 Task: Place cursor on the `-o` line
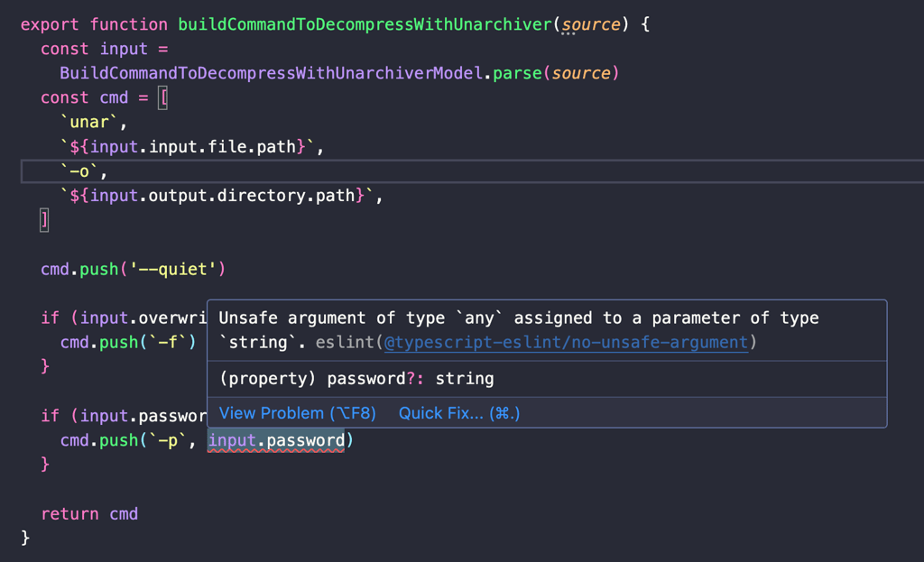click(x=472, y=171)
